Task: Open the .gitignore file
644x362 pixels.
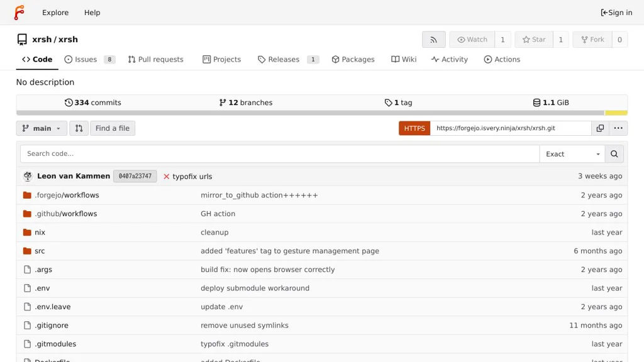Action: [52, 326]
